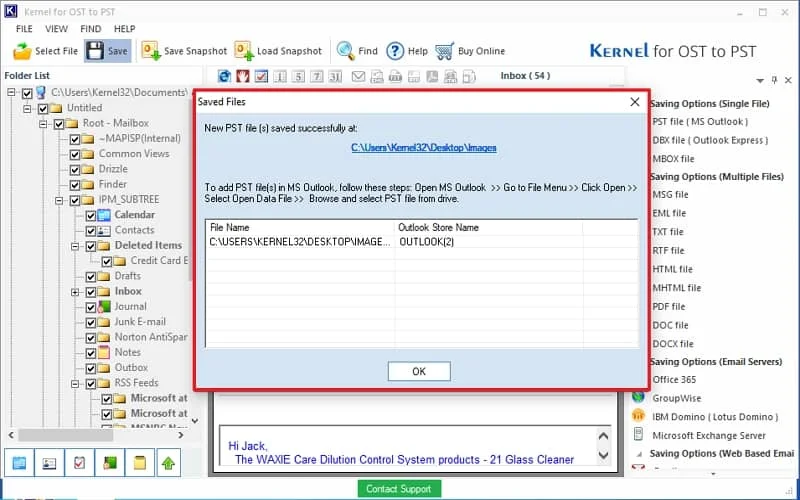Click the 1-day view icon
Viewport: 800px width, 500px height.
[280, 77]
